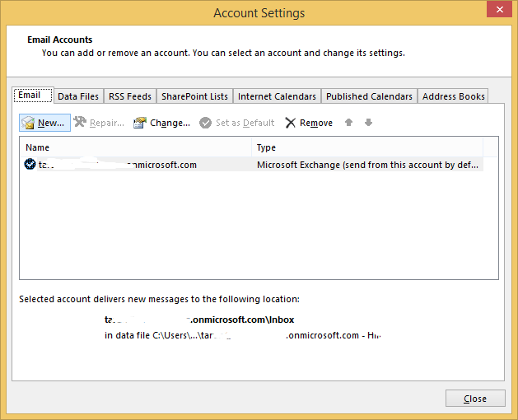Click the Close button at the bottom

click(x=475, y=399)
